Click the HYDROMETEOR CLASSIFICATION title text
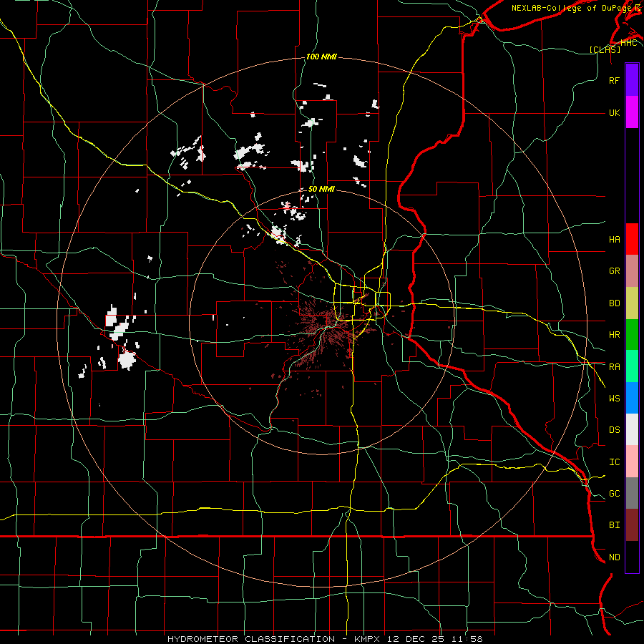The width and height of the screenshot is (644, 644). [x=251, y=639]
